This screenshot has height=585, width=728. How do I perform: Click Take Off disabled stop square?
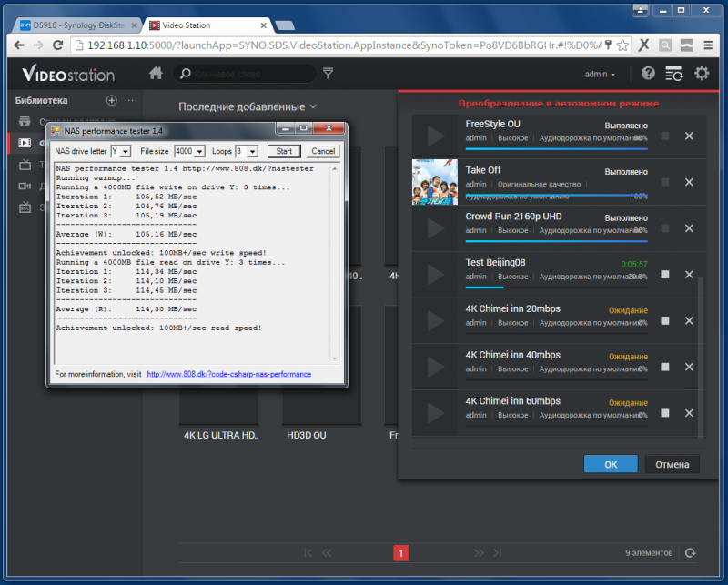point(665,182)
